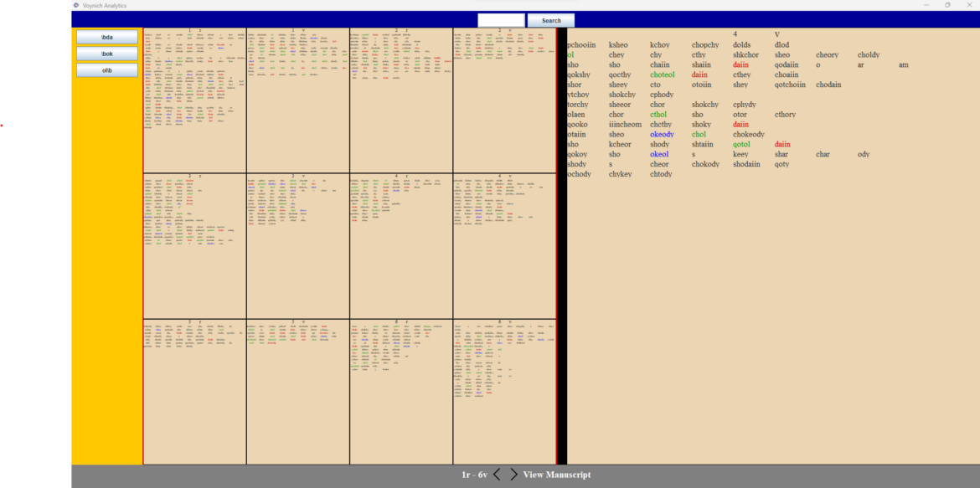Click the word shtaiin
980x488 pixels.
704,144
